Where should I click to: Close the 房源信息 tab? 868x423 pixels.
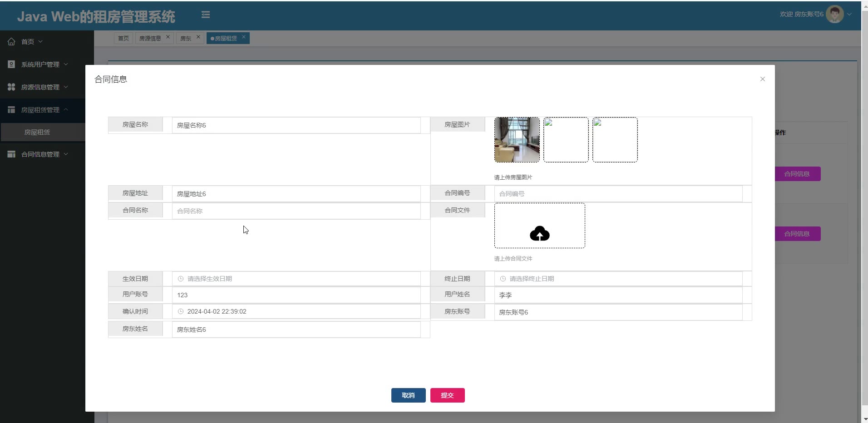tap(168, 37)
